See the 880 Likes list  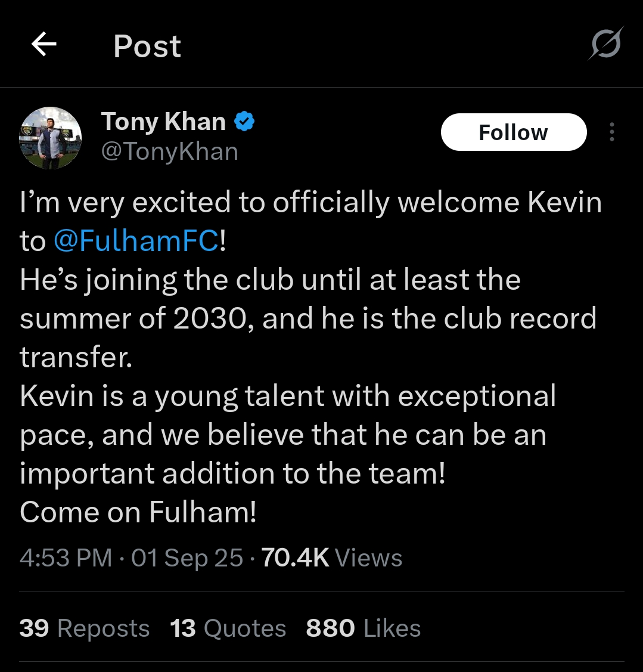pos(364,628)
